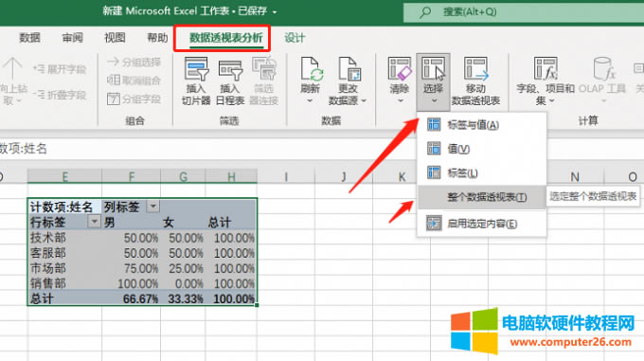
Task: Select the column J header
Action: point(344,177)
